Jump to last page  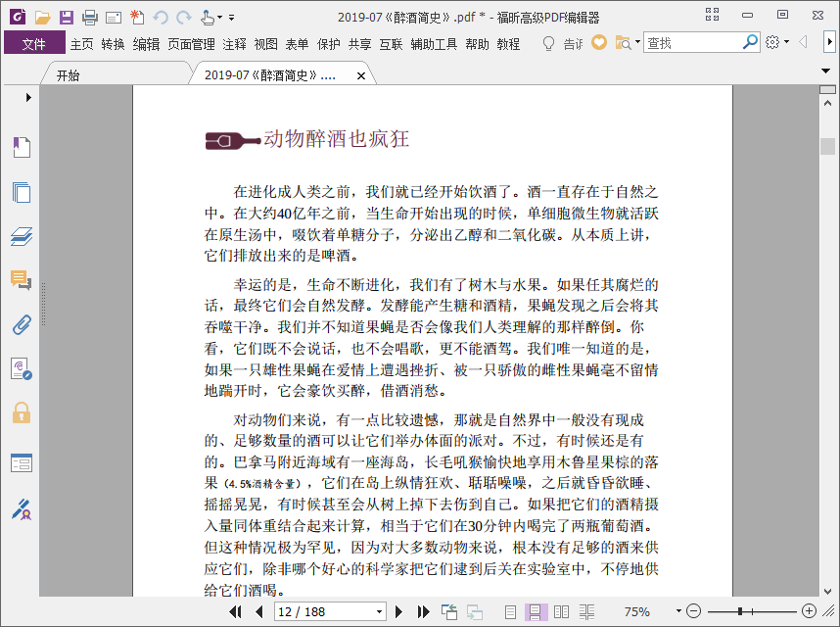[x=423, y=611]
